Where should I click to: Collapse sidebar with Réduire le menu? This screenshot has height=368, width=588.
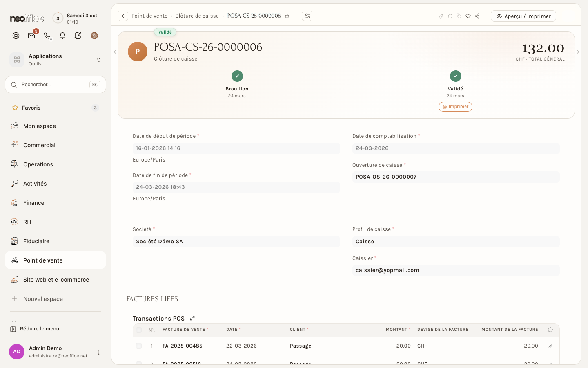(x=35, y=329)
